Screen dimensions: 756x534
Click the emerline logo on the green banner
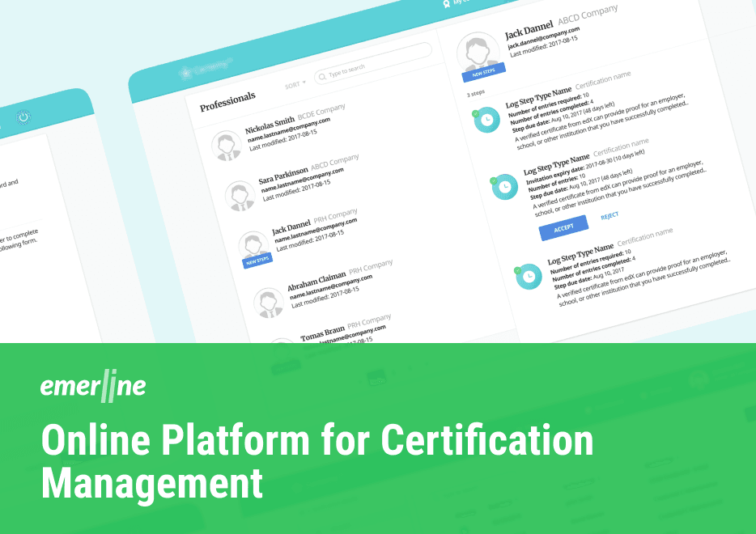click(93, 386)
